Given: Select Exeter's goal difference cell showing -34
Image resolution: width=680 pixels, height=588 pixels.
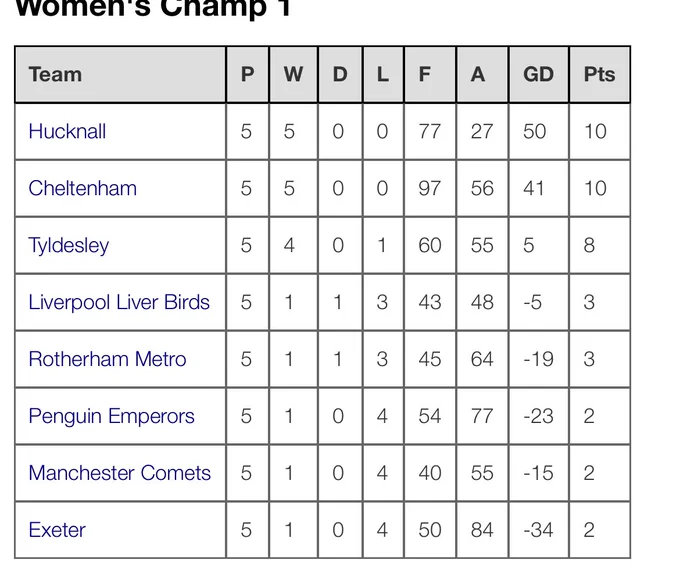Looking at the screenshot, I should [x=539, y=530].
